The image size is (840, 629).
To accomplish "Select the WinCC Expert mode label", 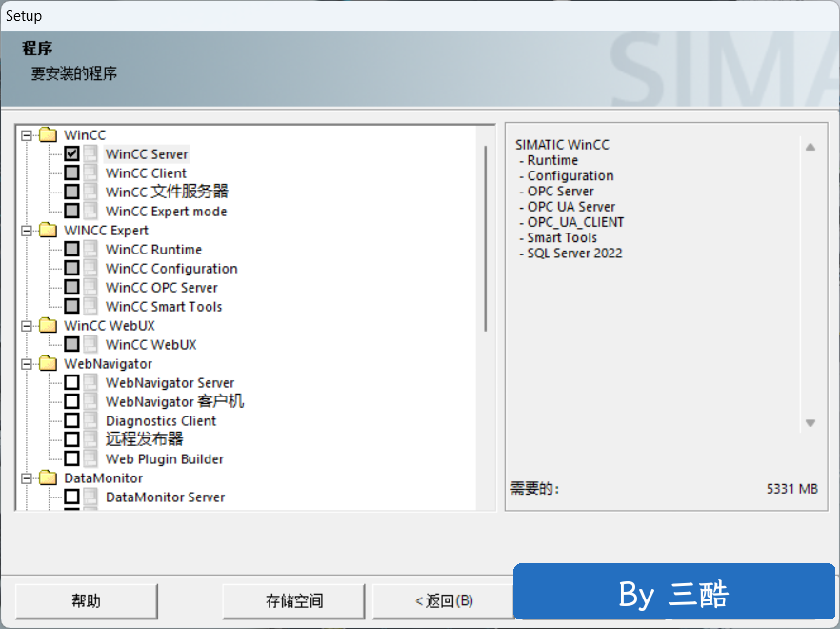I will coord(166,212).
